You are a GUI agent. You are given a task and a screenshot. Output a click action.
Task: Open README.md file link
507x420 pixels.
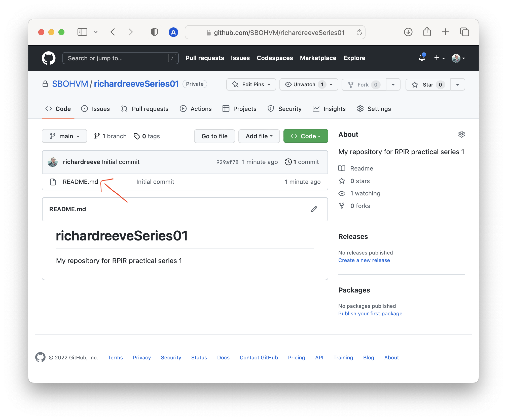point(80,182)
